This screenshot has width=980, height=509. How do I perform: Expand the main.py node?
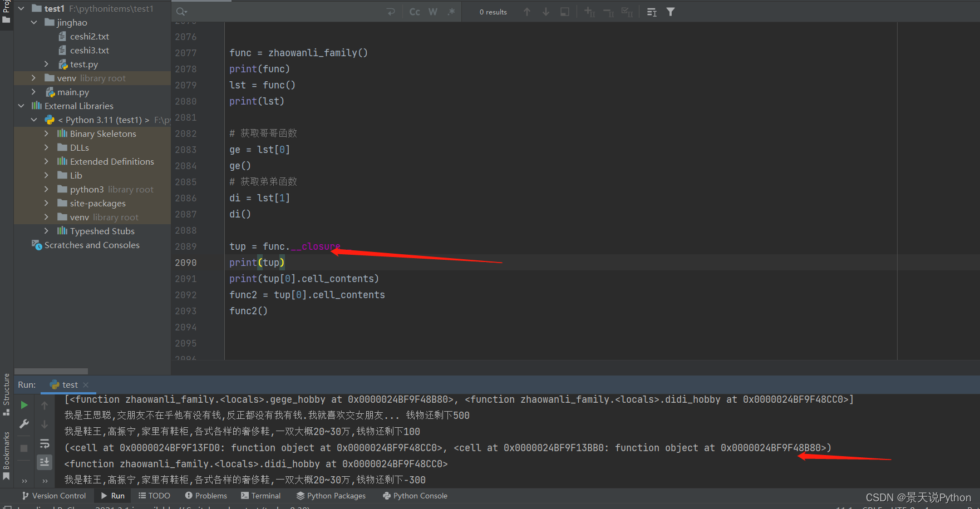click(x=33, y=92)
